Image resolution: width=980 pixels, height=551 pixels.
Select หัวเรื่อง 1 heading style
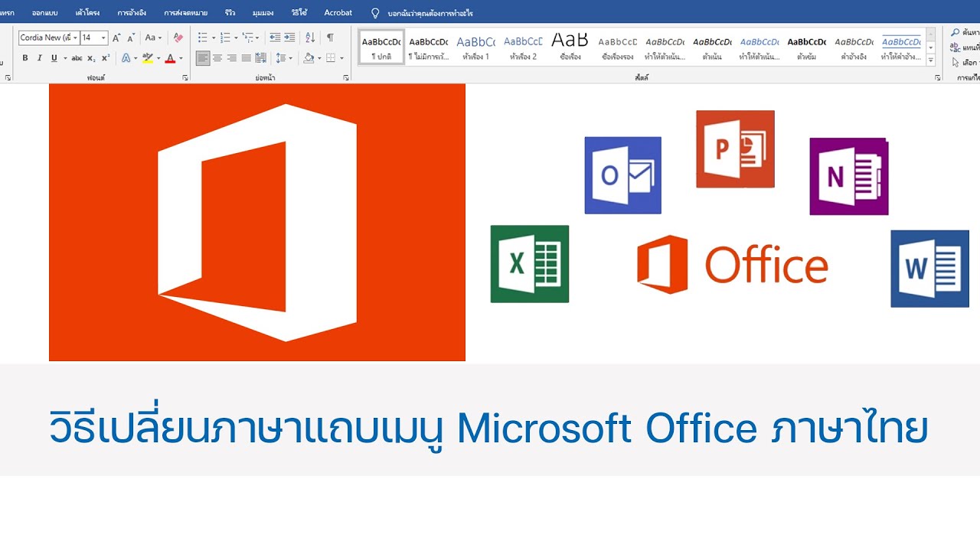(x=475, y=48)
